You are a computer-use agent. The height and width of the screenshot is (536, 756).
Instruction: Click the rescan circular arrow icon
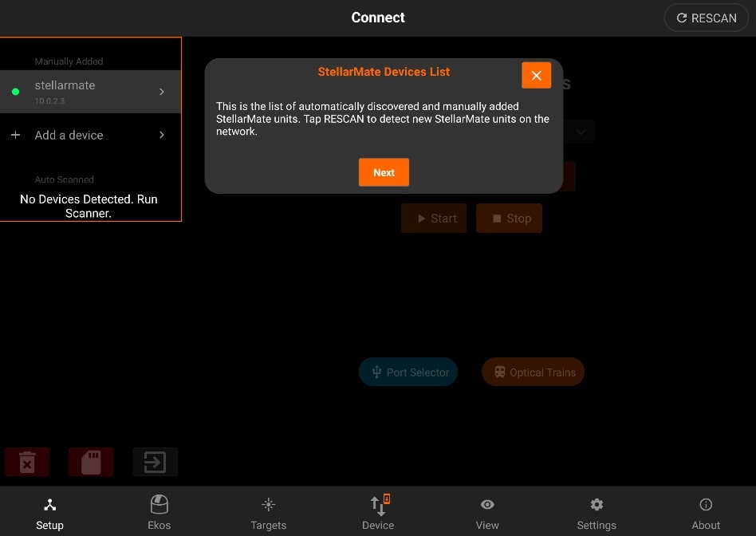pos(682,18)
